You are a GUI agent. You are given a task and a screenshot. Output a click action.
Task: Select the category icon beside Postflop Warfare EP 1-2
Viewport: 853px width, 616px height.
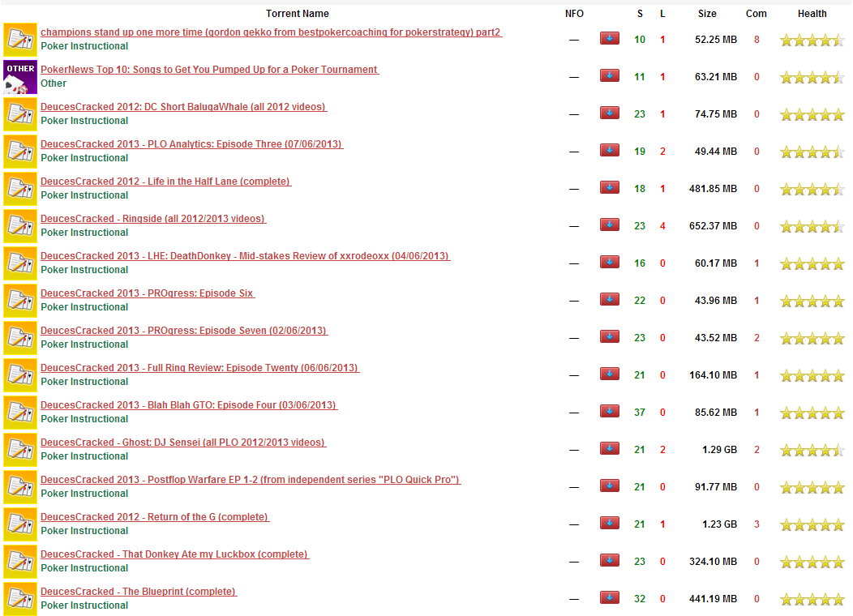pyautogui.click(x=20, y=487)
